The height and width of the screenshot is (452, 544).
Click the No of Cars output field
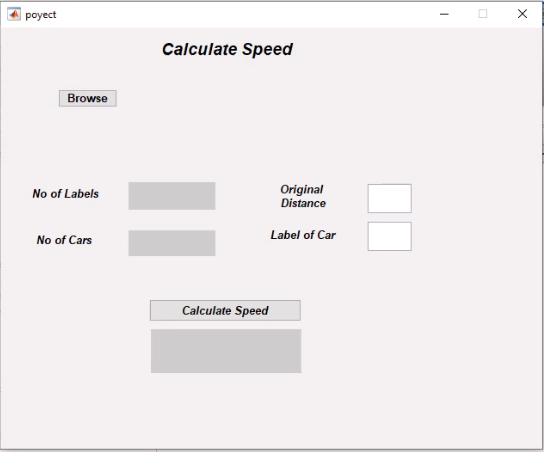172,243
